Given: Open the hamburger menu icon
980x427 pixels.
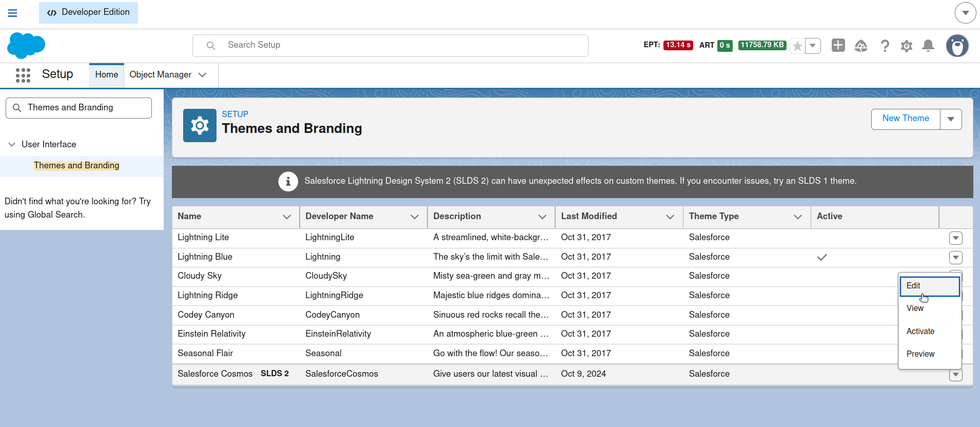Looking at the screenshot, I should click(x=13, y=13).
